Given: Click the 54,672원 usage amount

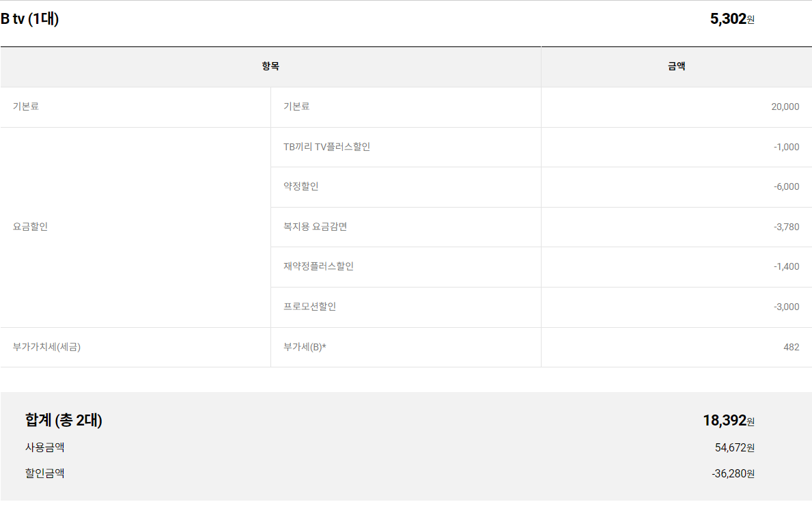Looking at the screenshot, I should pyautogui.click(x=734, y=448).
